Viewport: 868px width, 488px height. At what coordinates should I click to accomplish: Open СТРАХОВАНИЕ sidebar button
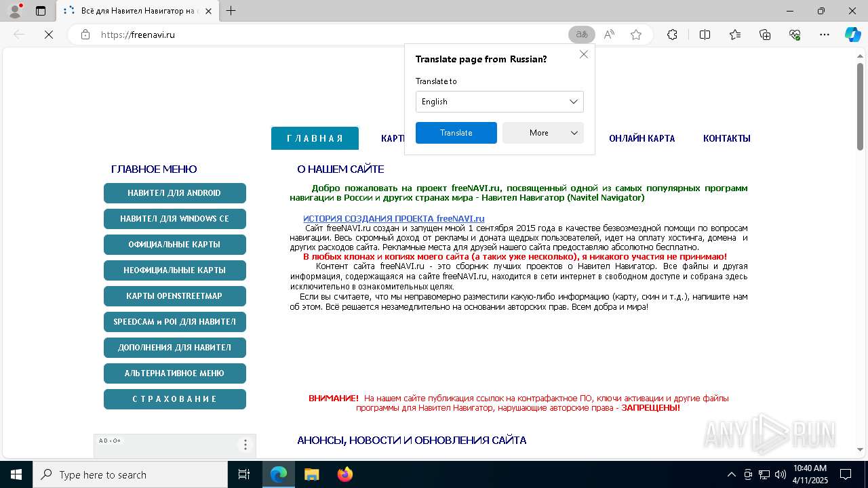tap(175, 399)
